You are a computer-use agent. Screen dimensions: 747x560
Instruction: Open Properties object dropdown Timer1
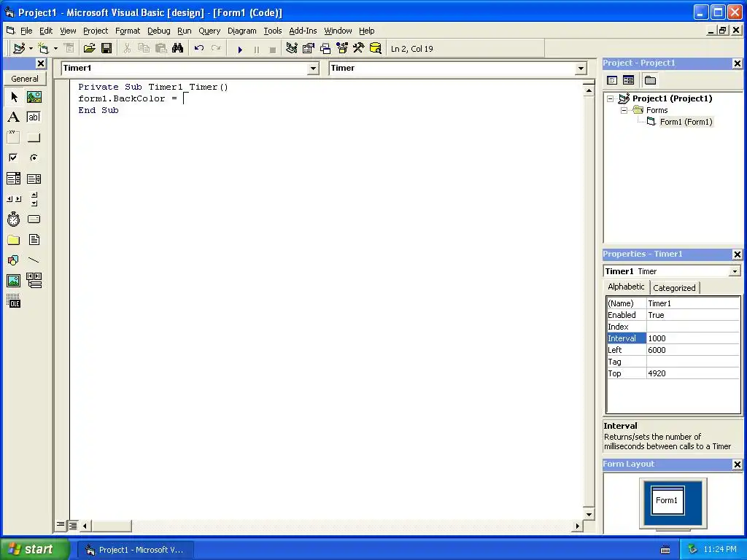(x=735, y=271)
